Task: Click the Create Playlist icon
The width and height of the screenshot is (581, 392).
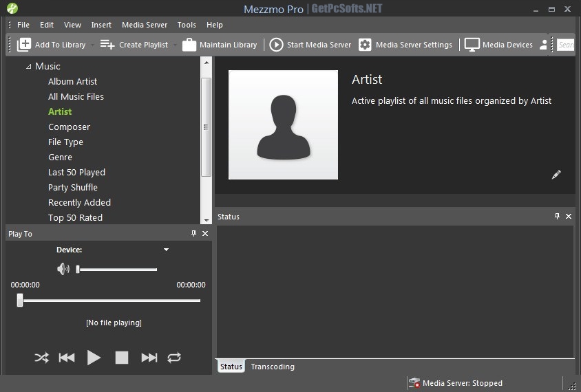Action: (107, 45)
